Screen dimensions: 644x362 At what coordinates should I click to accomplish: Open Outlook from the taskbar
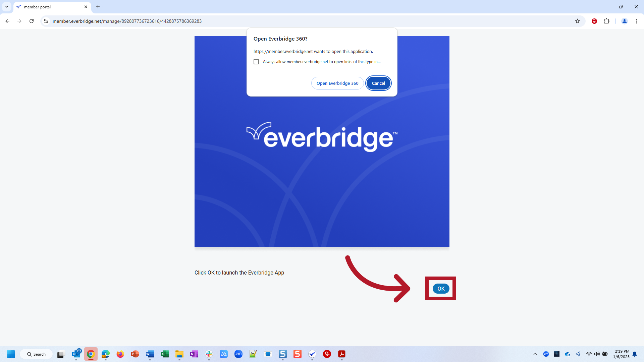point(76,354)
